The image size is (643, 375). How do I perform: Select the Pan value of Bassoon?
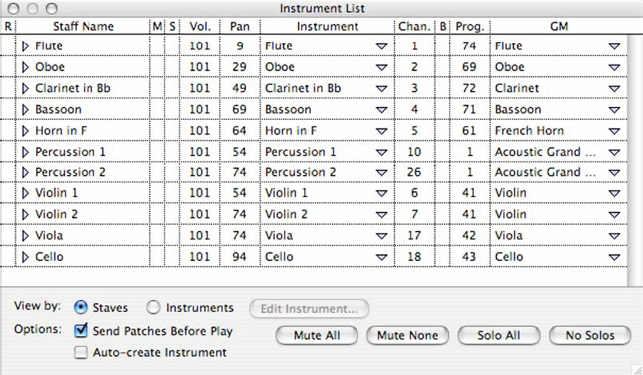(239, 110)
